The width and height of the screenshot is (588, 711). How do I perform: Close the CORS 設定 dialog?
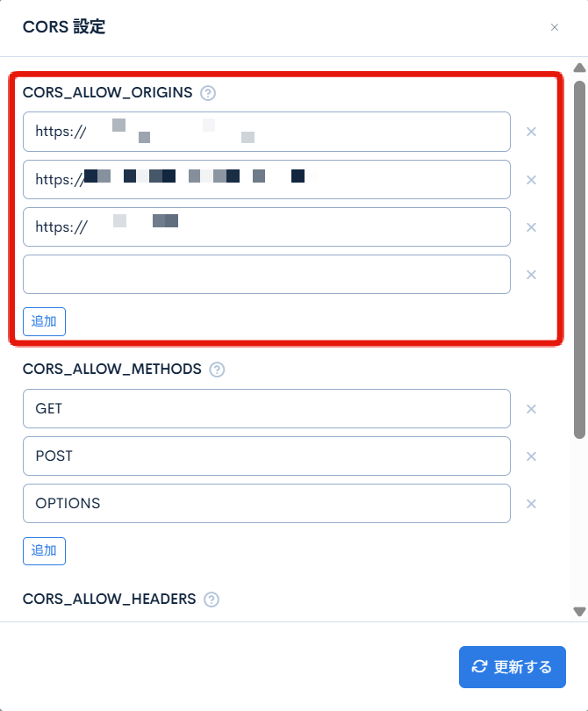(x=555, y=27)
